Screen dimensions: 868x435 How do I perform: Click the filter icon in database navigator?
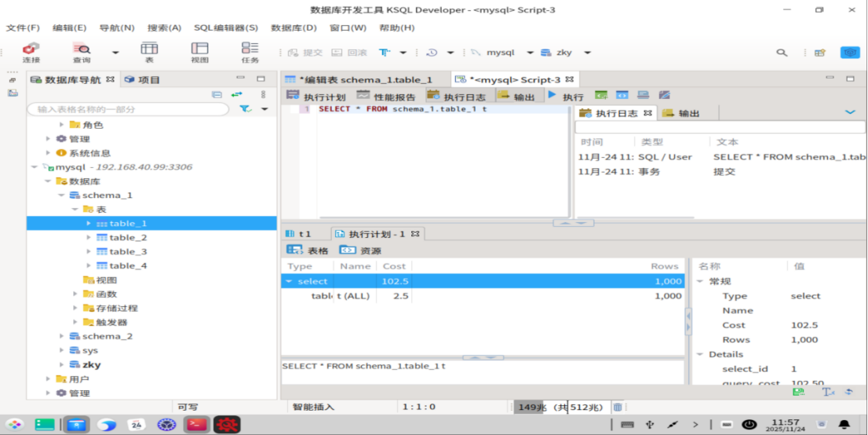pyautogui.click(x=246, y=109)
